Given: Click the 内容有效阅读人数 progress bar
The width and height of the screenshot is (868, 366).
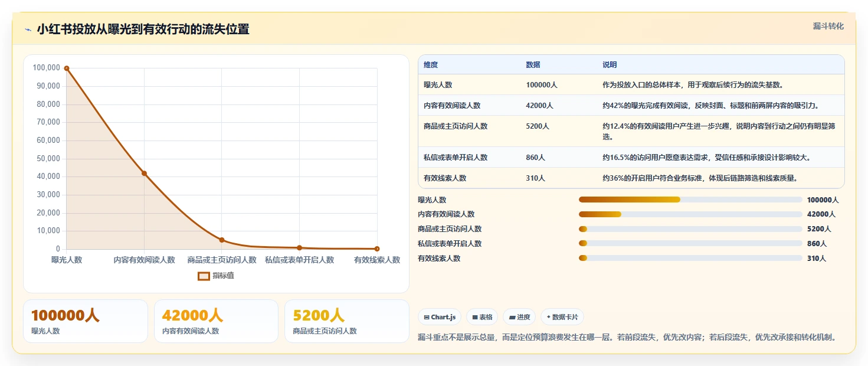Looking at the screenshot, I should click(690, 214).
